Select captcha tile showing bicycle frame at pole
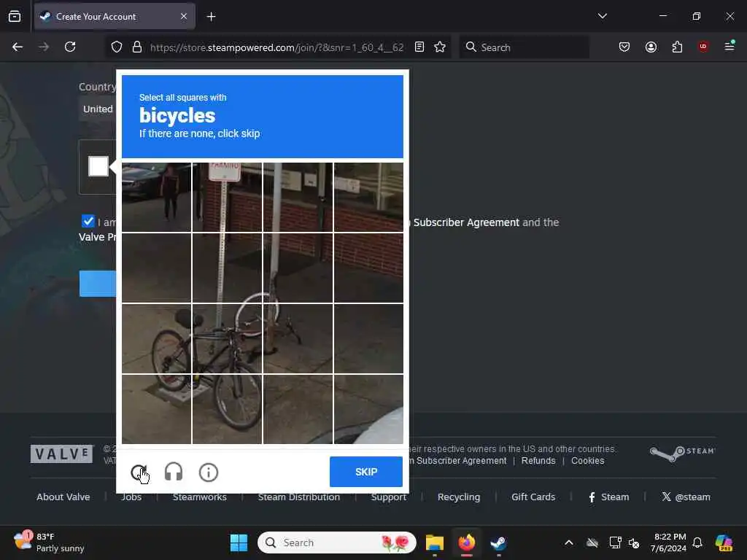 227,338
